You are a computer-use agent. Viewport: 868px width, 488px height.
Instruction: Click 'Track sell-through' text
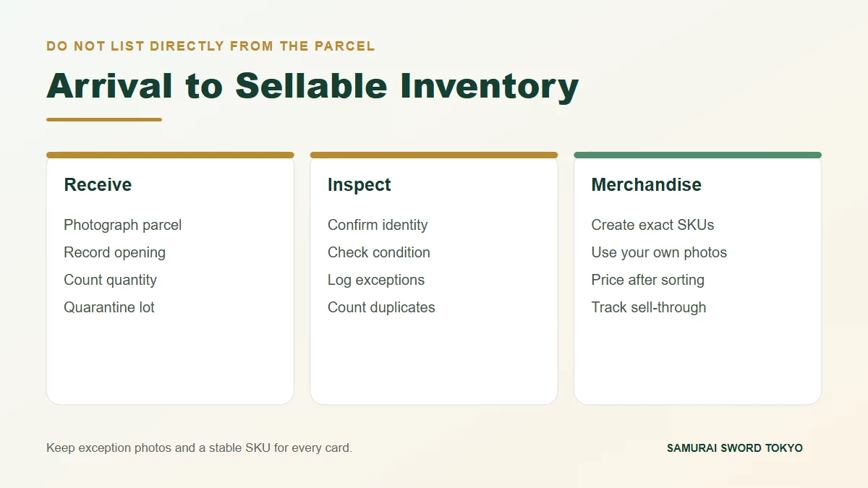pos(648,307)
